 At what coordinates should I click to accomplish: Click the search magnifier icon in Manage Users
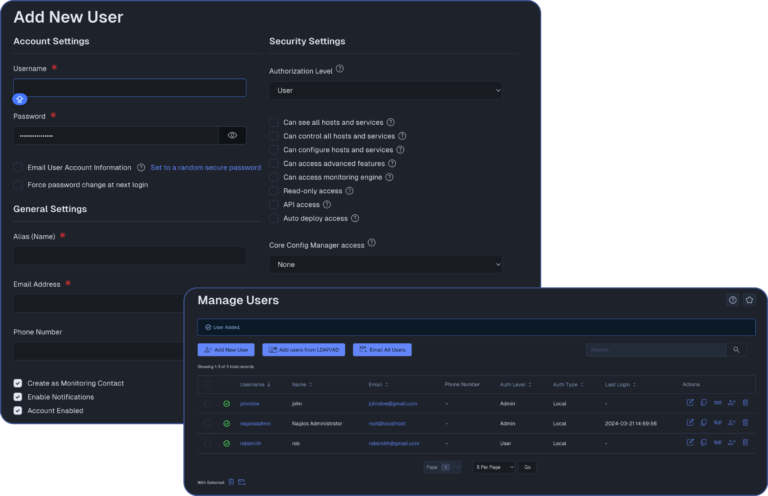tap(737, 350)
